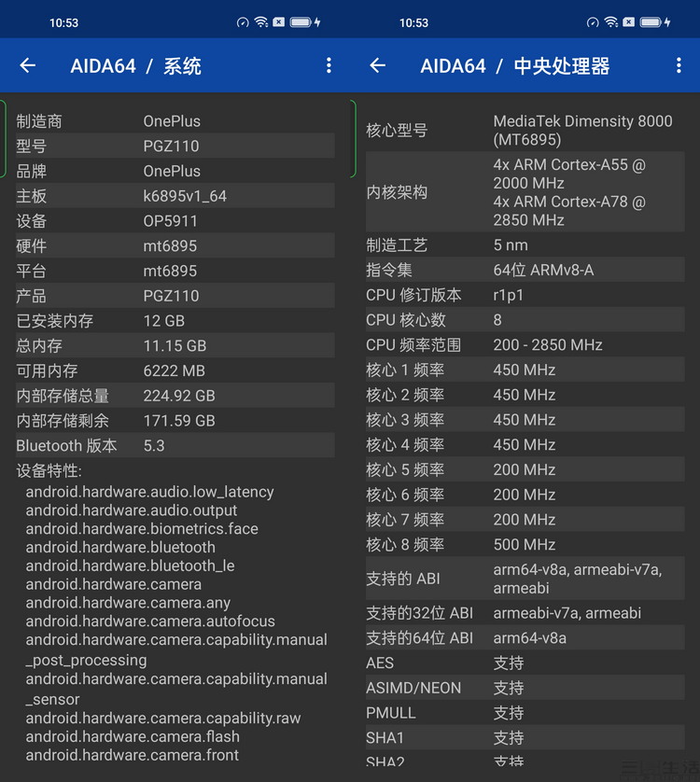Tap SIM card icon in left status bar
This screenshot has height=782, width=700.
pyautogui.click(x=279, y=22)
